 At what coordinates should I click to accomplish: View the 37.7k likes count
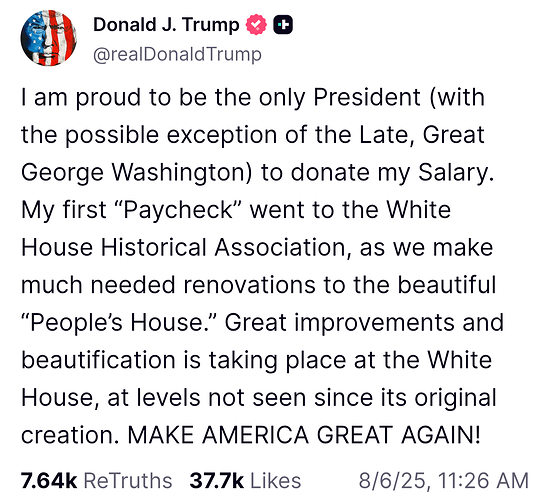(x=216, y=481)
